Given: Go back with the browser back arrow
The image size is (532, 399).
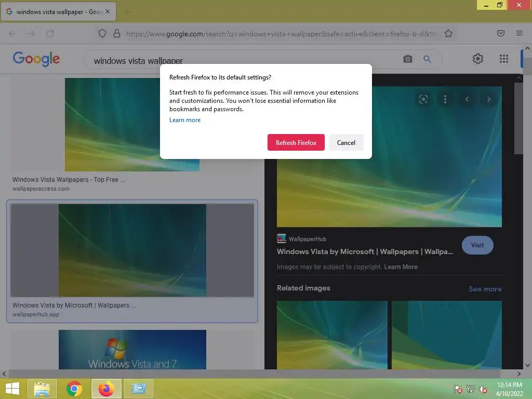Looking at the screenshot, I should click(x=12, y=34).
